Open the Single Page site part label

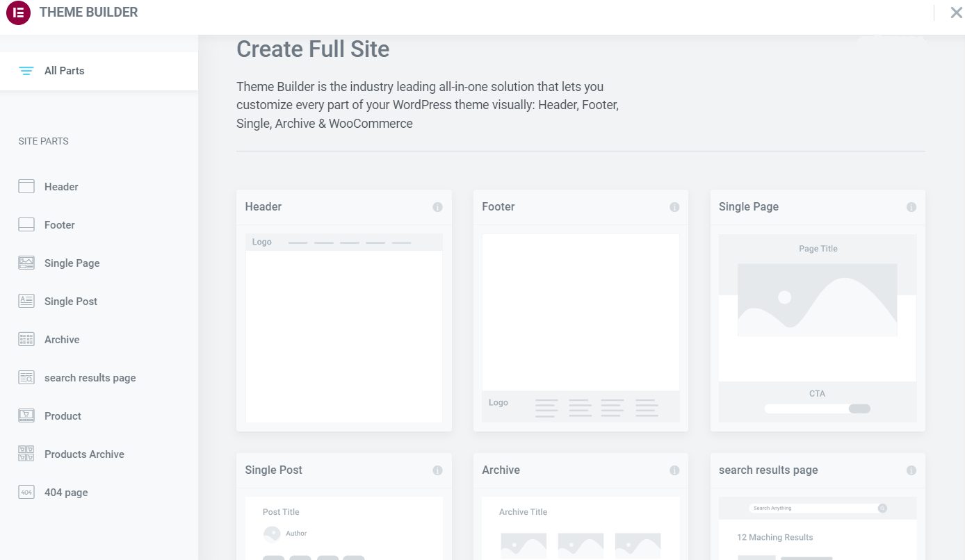(x=72, y=263)
